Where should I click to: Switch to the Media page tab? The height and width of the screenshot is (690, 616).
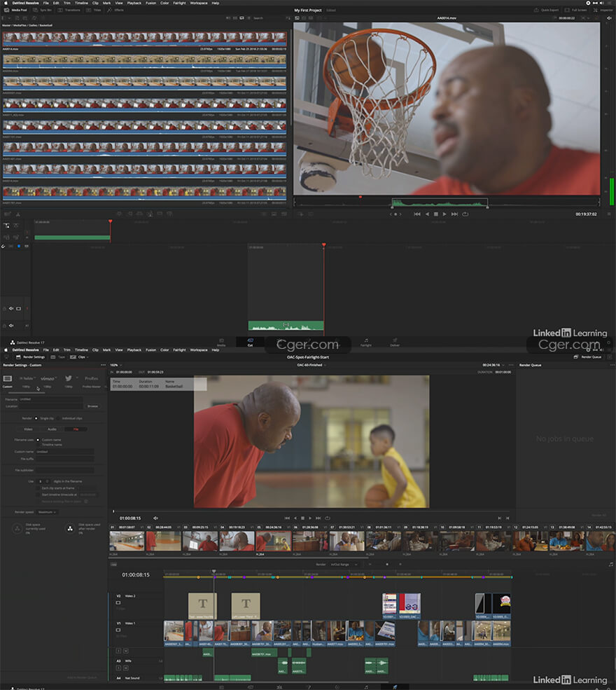tap(221, 342)
